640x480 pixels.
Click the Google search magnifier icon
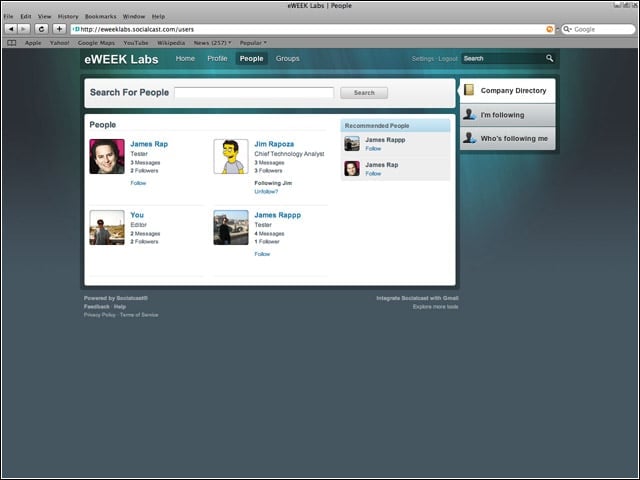coord(567,29)
